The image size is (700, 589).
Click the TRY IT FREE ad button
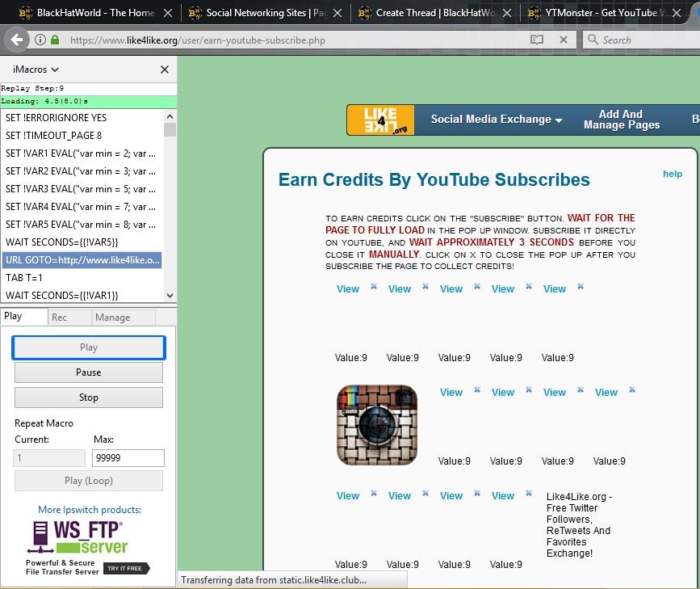click(x=126, y=569)
